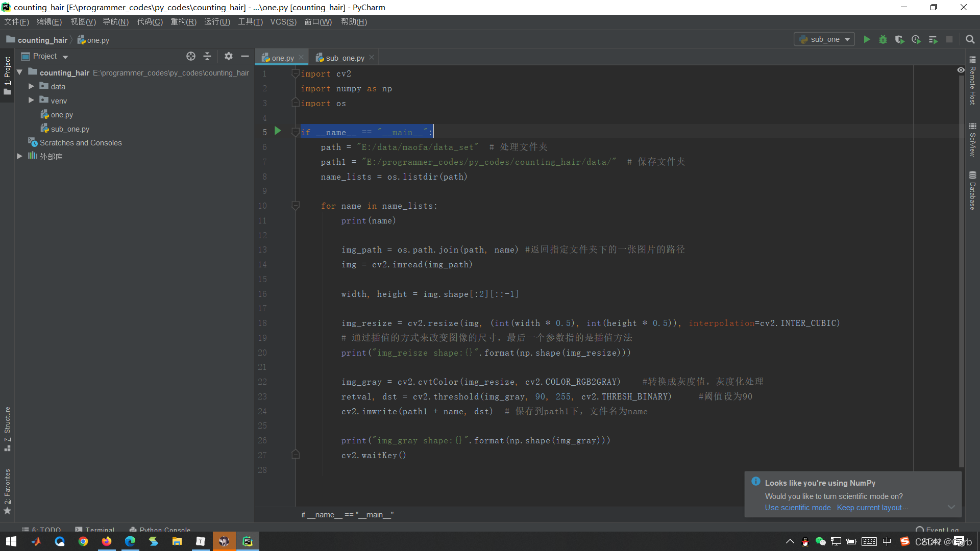Click the gutter run arrow at line 5
This screenshot has width=980, height=551.
tap(278, 131)
